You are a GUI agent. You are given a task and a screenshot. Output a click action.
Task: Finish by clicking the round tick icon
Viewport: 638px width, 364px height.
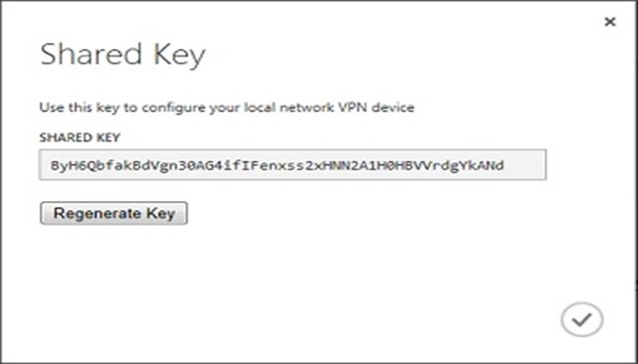pos(582,319)
